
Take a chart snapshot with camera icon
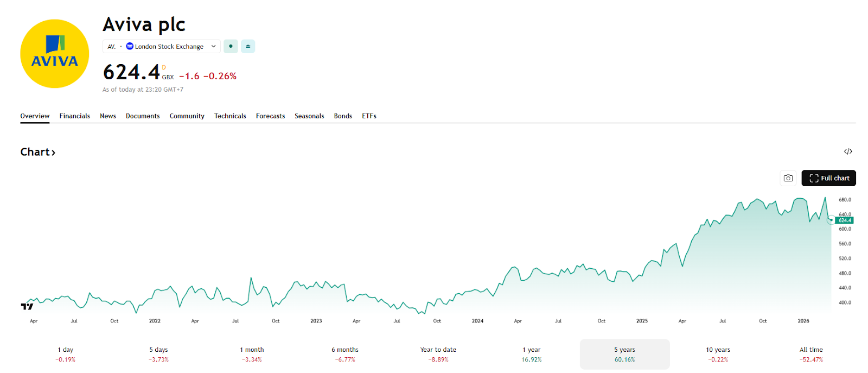coord(788,178)
